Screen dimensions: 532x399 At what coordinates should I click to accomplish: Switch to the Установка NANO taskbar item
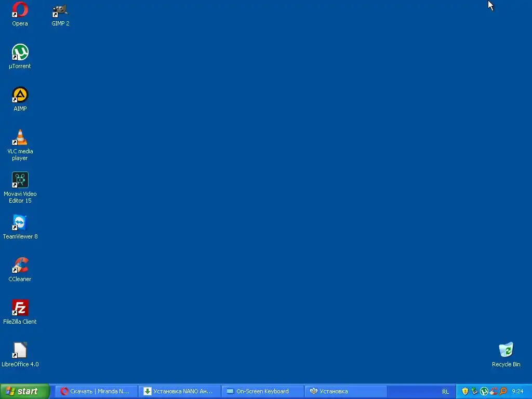pos(179,391)
